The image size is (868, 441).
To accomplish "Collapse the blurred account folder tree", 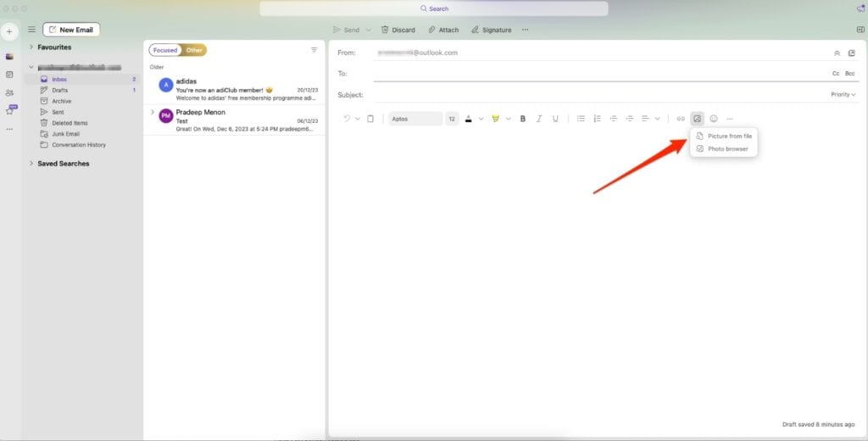I will tap(31, 67).
